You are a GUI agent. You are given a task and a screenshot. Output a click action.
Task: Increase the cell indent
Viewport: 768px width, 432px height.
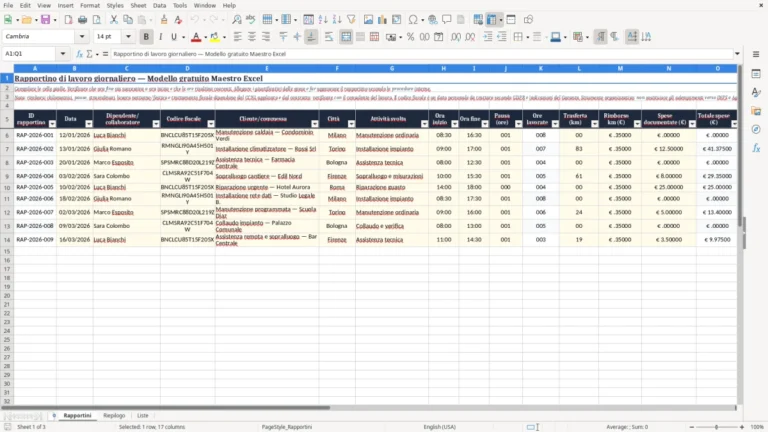(487, 37)
